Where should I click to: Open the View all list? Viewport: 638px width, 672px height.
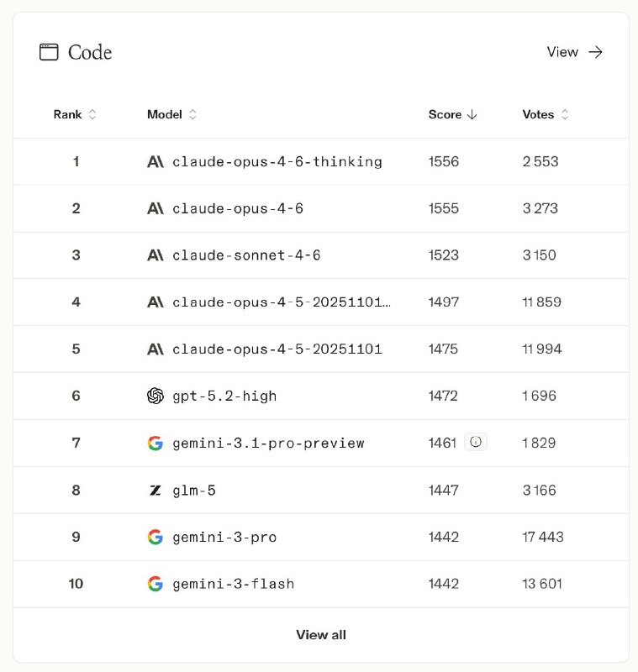[x=320, y=634]
